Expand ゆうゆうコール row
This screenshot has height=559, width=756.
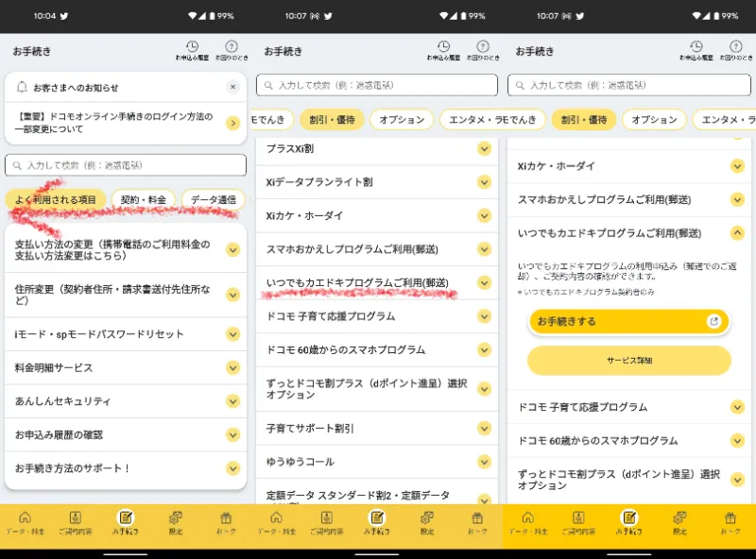pyautogui.click(x=376, y=462)
